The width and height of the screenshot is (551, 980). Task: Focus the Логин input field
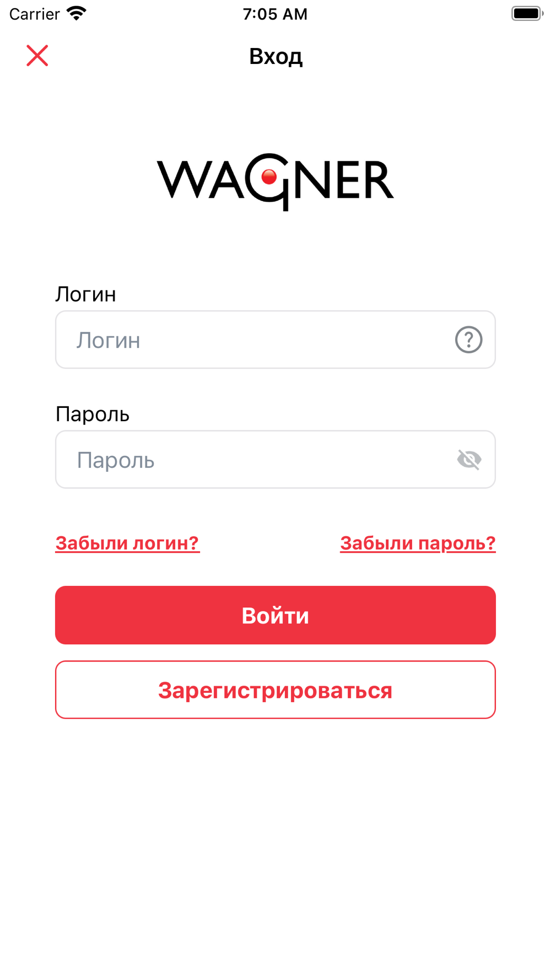[253, 340]
